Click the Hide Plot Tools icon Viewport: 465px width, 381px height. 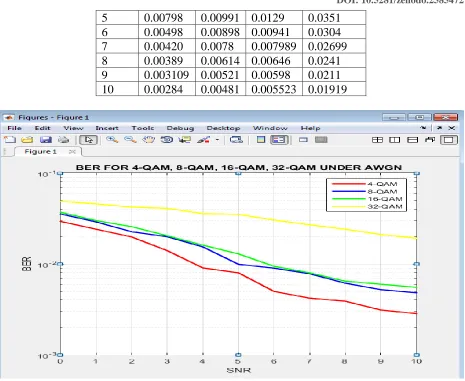pyautogui.click(x=303, y=140)
